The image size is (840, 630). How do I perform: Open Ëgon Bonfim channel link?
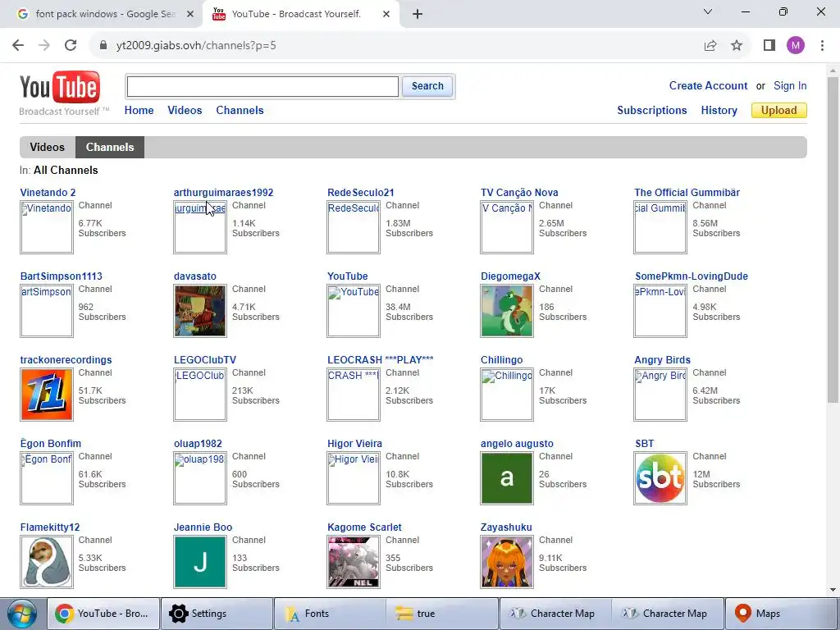coord(50,444)
